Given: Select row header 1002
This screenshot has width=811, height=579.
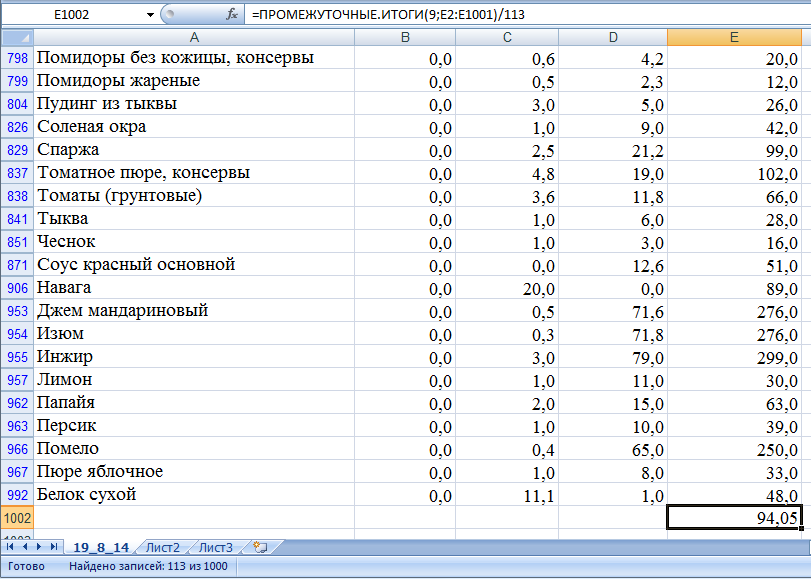Looking at the screenshot, I should click(x=17, y=517).
